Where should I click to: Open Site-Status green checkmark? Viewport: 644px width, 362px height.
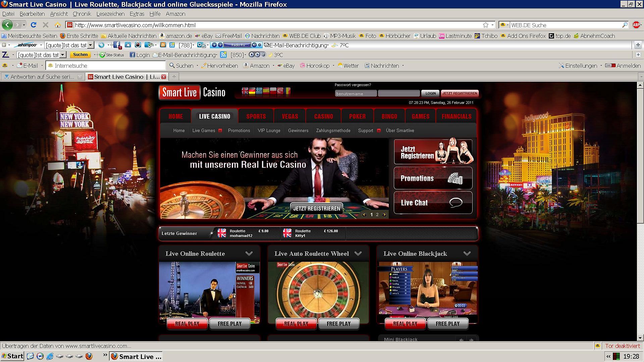102,55
